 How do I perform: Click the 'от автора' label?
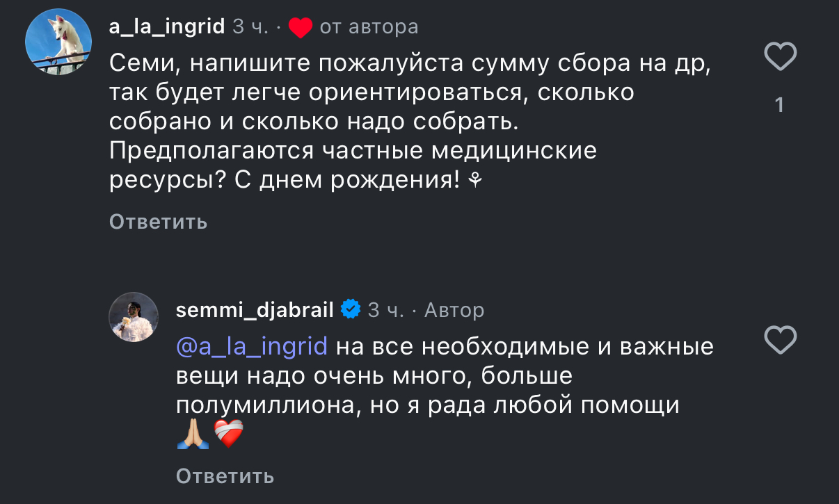369,27
